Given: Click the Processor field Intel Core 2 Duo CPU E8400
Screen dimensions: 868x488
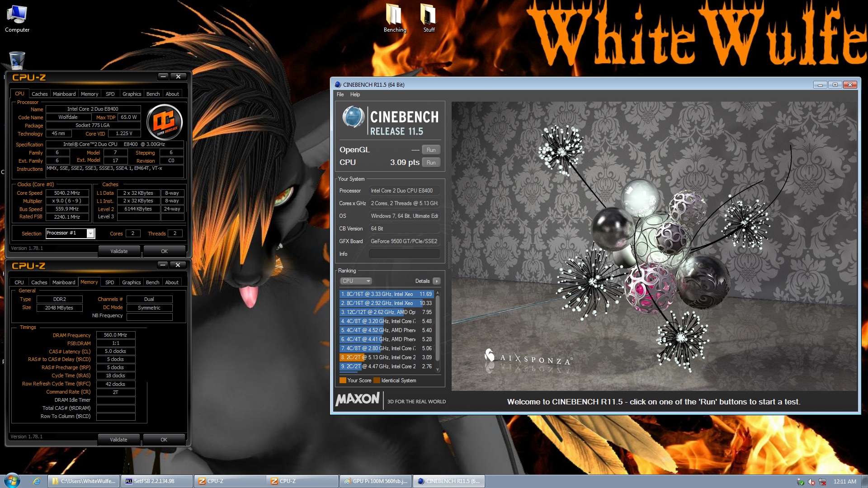Looking at the screenshot, I should (404, 191).
